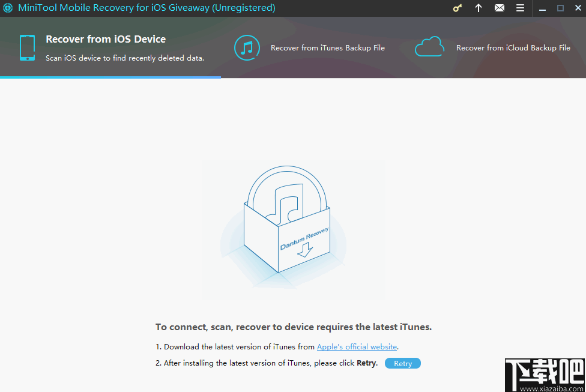Click the golden key registration icon

457,8
